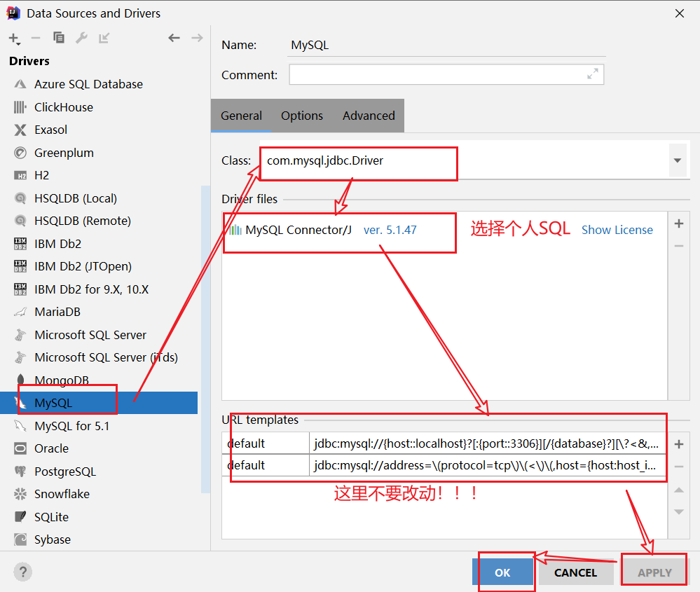Screen dimensions: 700x592
Task: Remove driver file with minus icon
Action: [x=679, y=246]
